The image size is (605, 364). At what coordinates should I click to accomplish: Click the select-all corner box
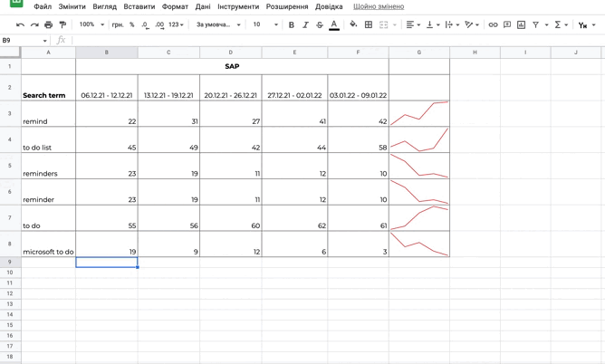10,53
